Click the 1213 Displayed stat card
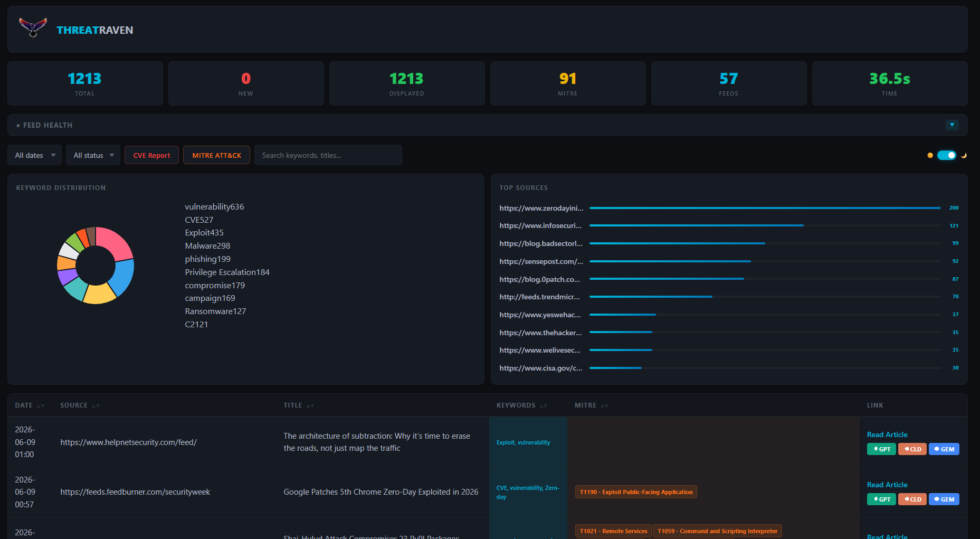Screen dimensions: 980x539 click(407, 83)
